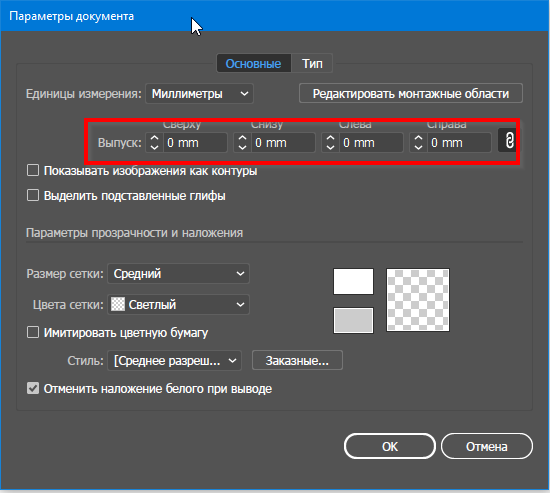Click the gray grid color swatch

pos(353,320)
